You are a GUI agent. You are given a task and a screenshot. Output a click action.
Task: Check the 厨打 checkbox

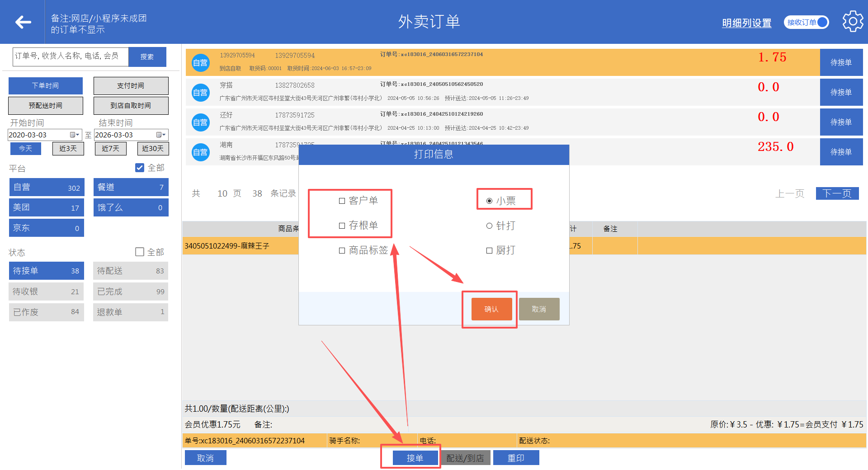coord(489,251)
